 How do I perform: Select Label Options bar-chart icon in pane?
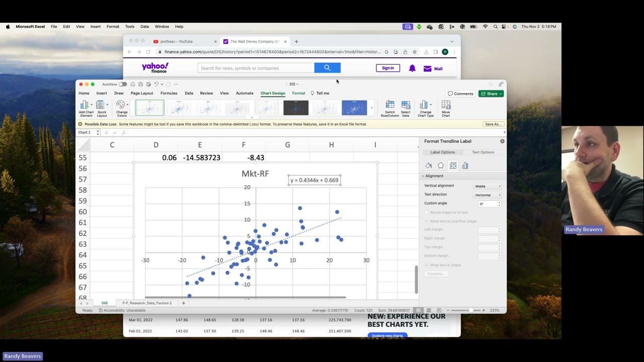[x=465, y=165]
